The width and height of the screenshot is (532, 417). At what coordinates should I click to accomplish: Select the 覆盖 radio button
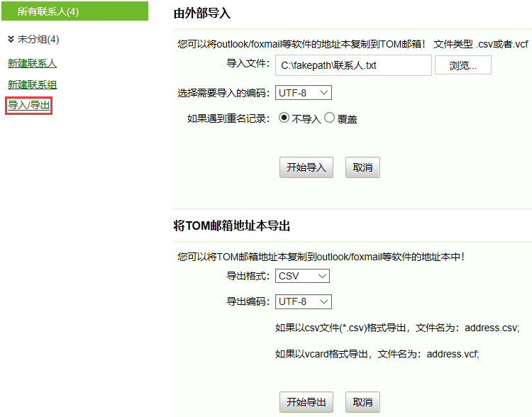(x=329, y=118)
